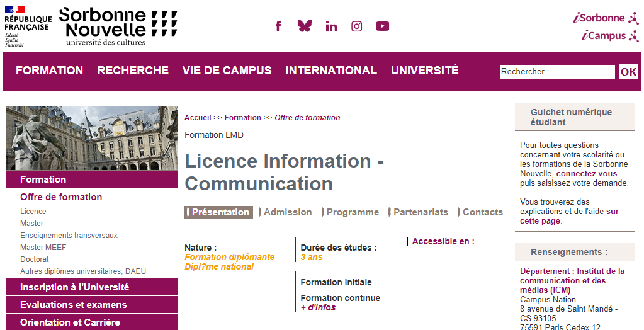Go to Offre de formation breadcrumb
This screenshot has width=644, height=330.
307,118
